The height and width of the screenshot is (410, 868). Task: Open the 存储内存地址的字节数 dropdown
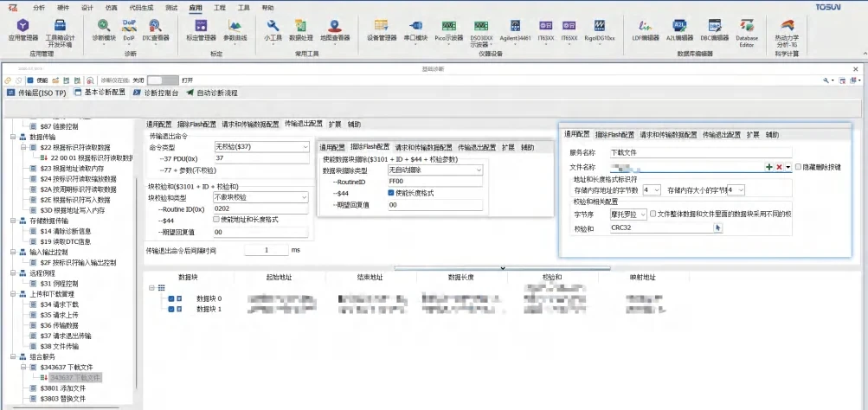click(651, 189)
